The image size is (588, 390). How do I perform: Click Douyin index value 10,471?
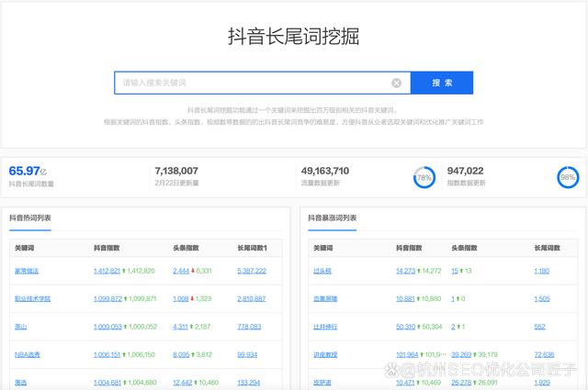tap(405, 383)
